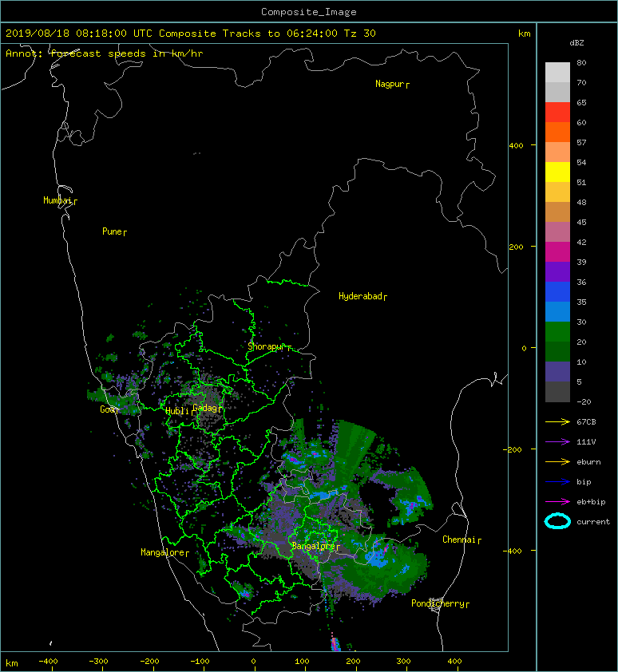Pick the bottom dark gray dBZ swatch
Viewport: 618px width, 672px height.
[x=557, y=392]
